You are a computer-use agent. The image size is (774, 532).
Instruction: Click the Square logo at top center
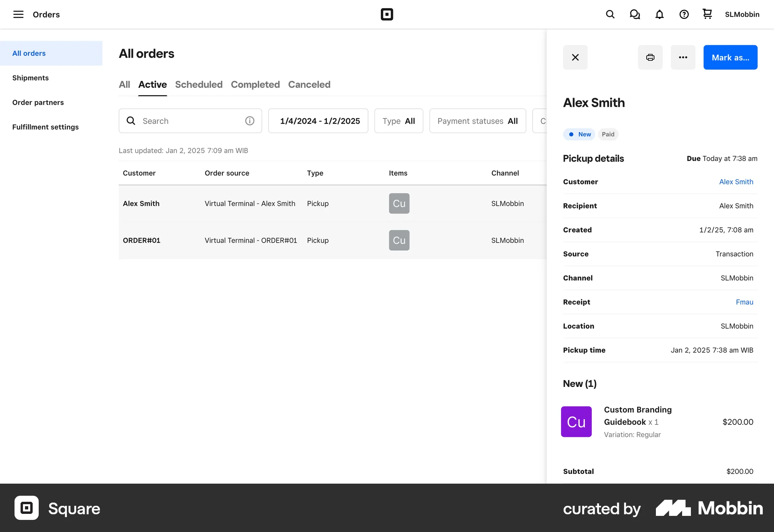pos(387,15)
